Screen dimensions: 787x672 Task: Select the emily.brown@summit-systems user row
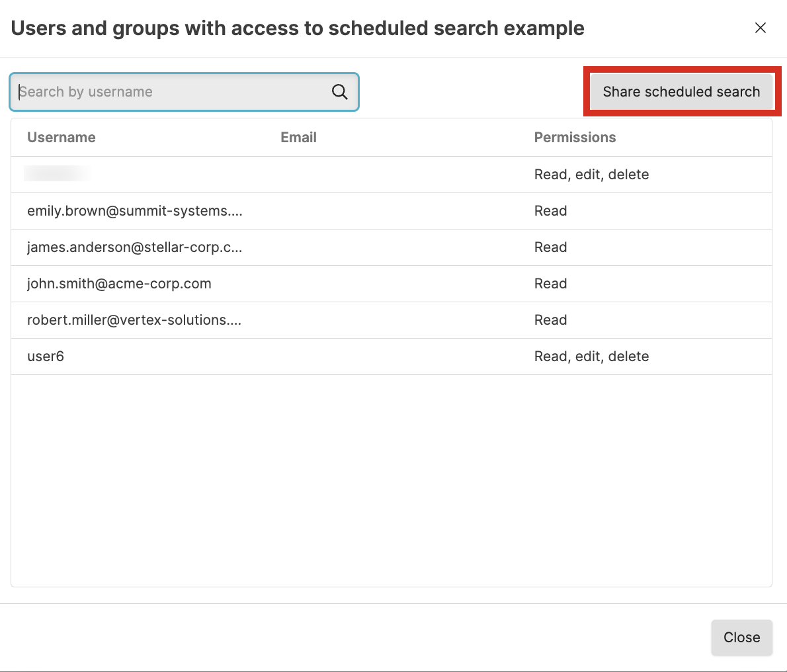[135, 211]
